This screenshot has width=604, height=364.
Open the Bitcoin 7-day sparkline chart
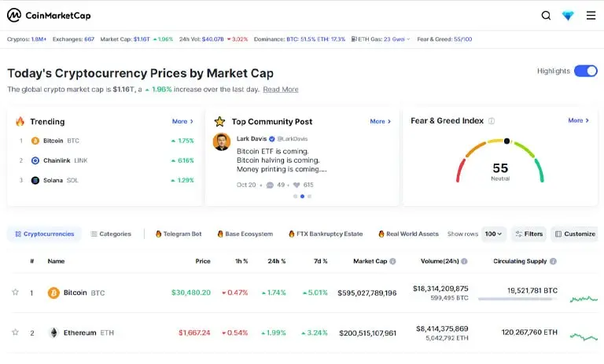584,299
